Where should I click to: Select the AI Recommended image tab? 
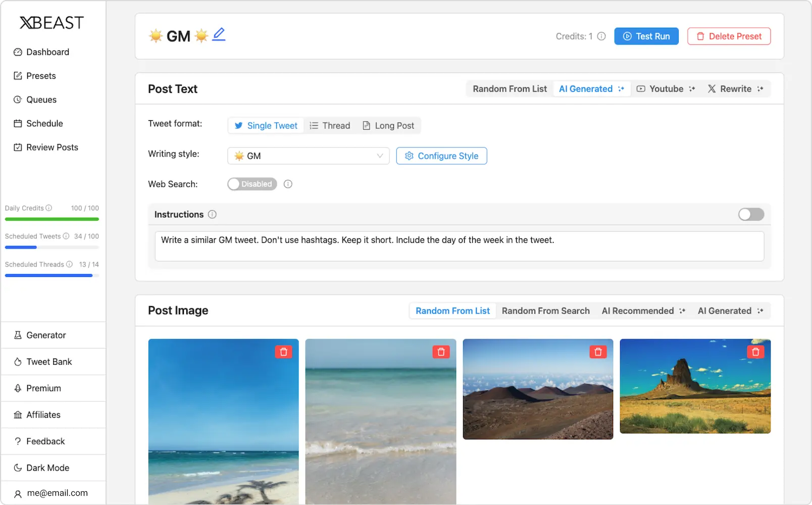click(x=638, y=311)
